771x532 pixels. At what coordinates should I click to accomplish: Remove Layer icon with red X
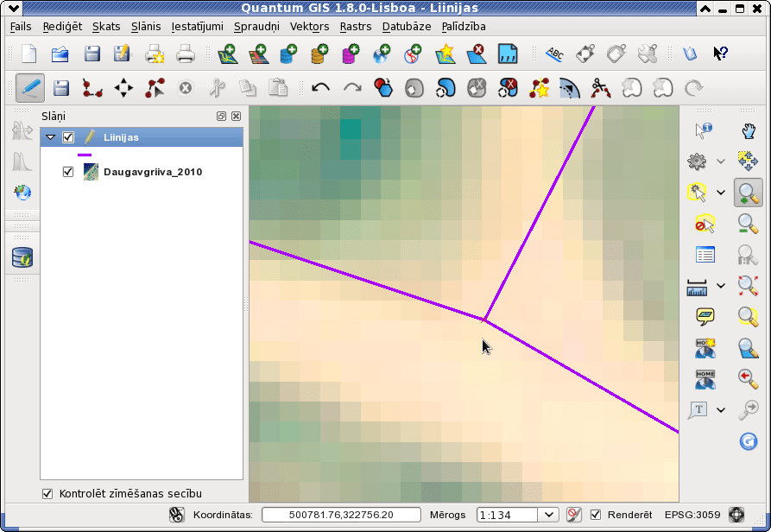476,54
